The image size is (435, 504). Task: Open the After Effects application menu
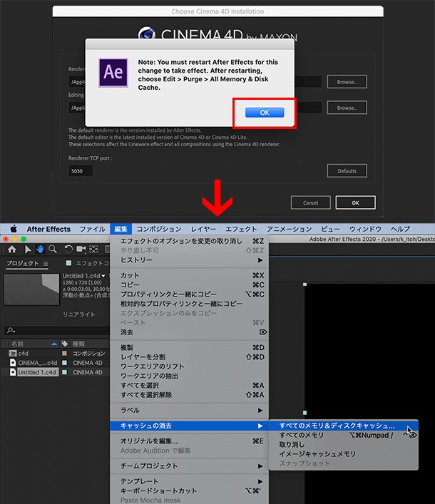click(48, 229)
